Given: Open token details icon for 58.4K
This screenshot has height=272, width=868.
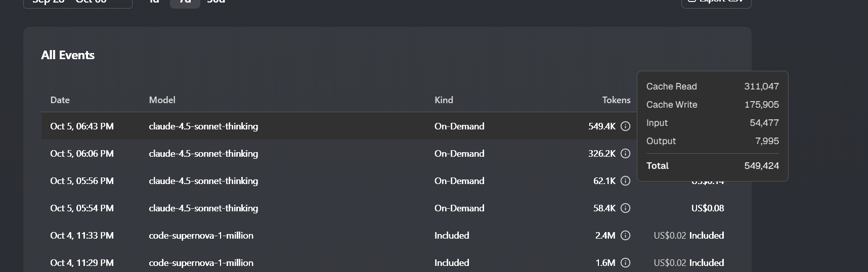Looking at the screenshot, I should coord(625,208).
